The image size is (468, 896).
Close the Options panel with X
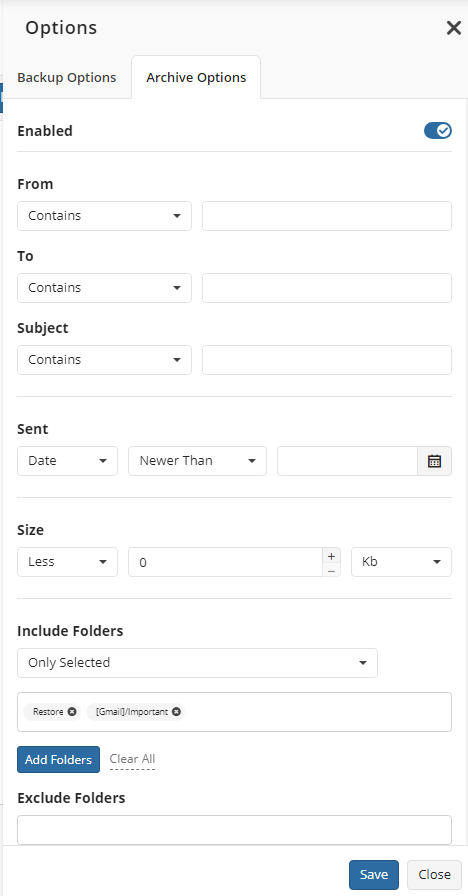tap(454, 28)
